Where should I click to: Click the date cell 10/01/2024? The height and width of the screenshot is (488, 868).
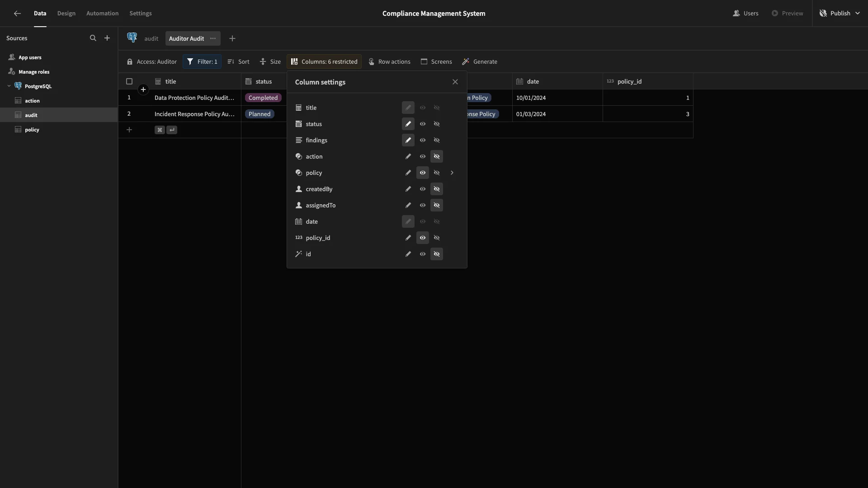pyautogui.click(x=557, y=98)
